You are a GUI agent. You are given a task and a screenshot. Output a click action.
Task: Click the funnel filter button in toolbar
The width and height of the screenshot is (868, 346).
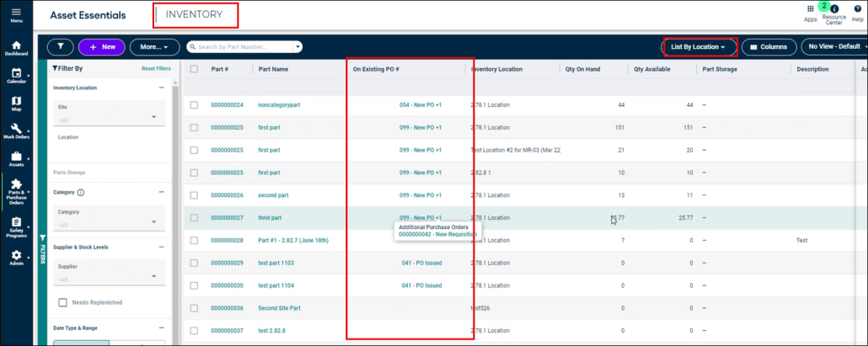point(61,47)
